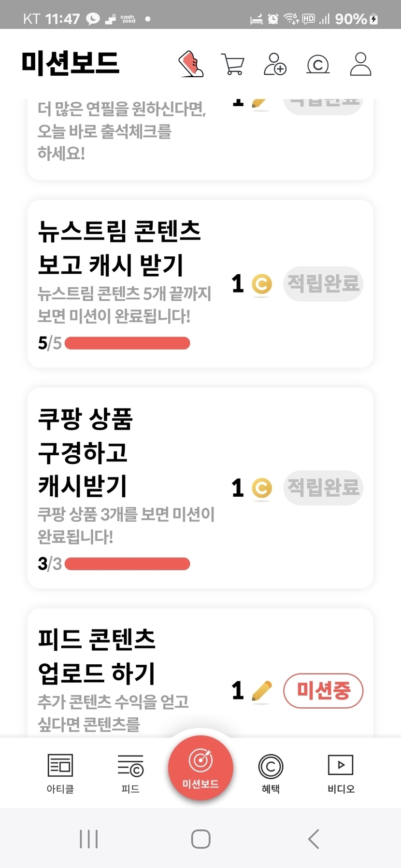Click the 5/5 red progress bar

127,343
